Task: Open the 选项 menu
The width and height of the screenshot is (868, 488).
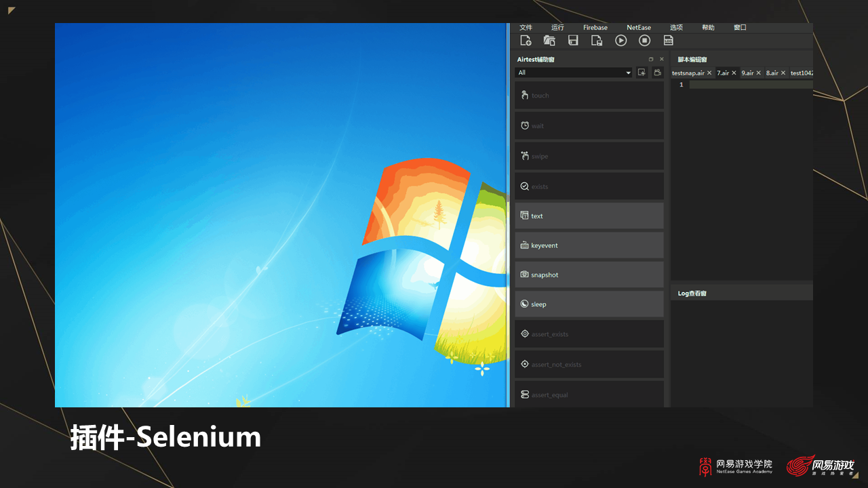Action: tap(676, 28)
